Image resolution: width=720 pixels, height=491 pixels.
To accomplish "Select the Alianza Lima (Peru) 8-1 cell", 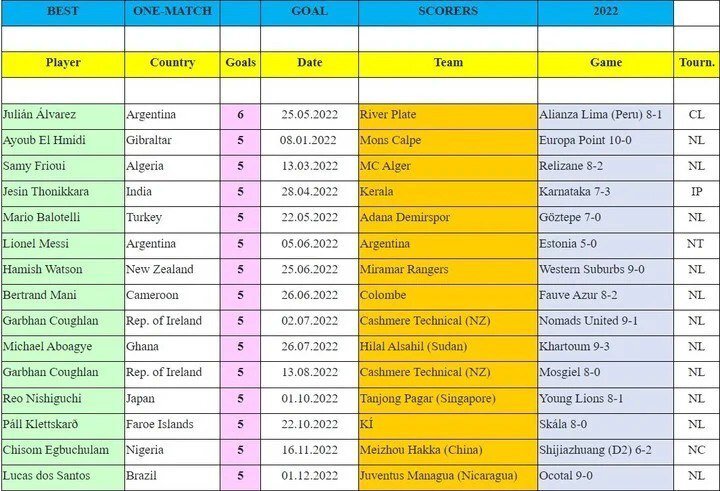I will coord(605,115).
